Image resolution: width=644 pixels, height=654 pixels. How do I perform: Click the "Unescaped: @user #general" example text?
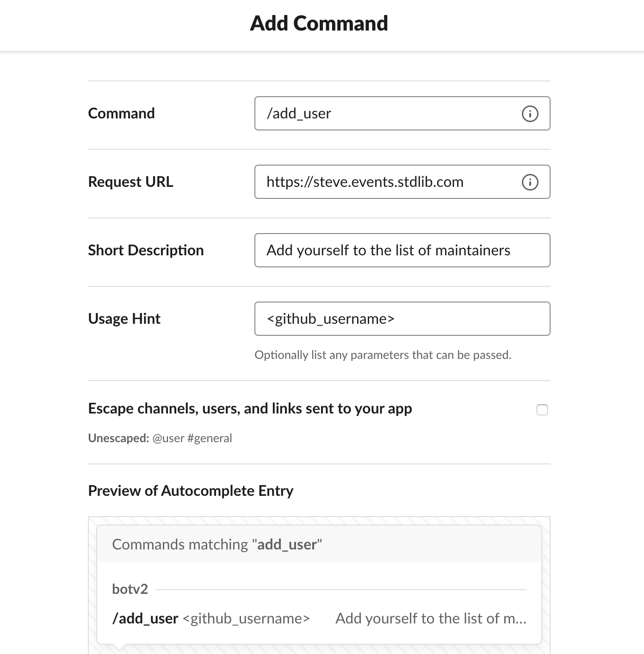tap(160, 438)
